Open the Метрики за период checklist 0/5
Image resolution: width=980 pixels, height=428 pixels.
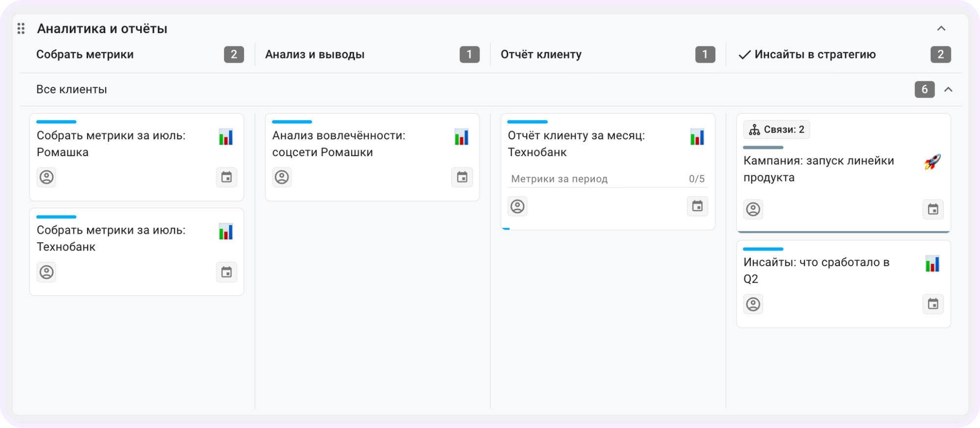coord(608,179)
